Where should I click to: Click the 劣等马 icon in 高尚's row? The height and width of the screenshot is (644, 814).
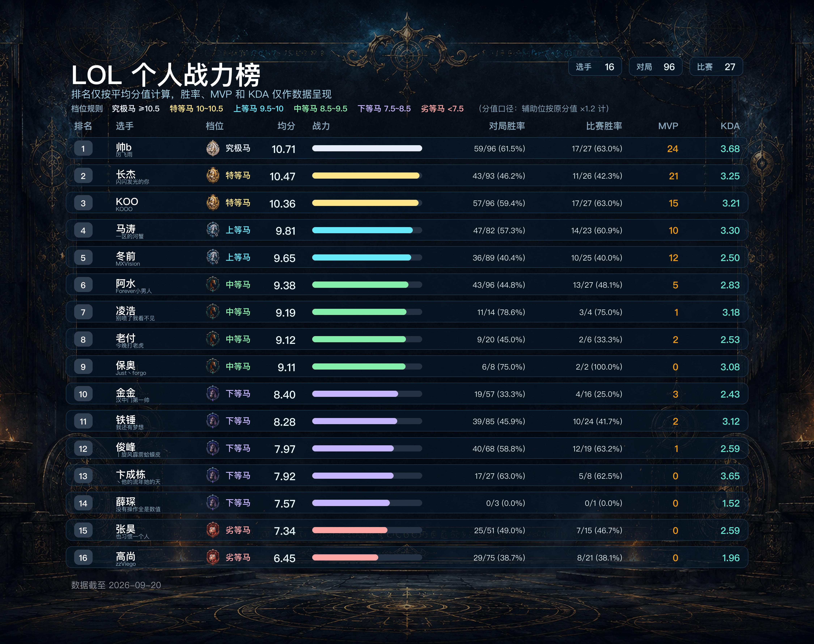[x=213, y=557]
